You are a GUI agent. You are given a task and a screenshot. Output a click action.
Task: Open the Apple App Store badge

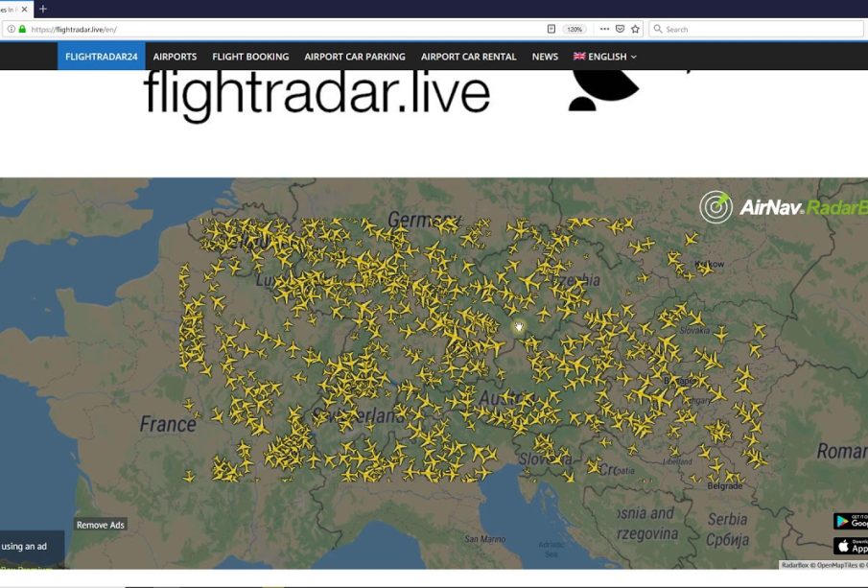pyautogui.click(x=851, y=546)
